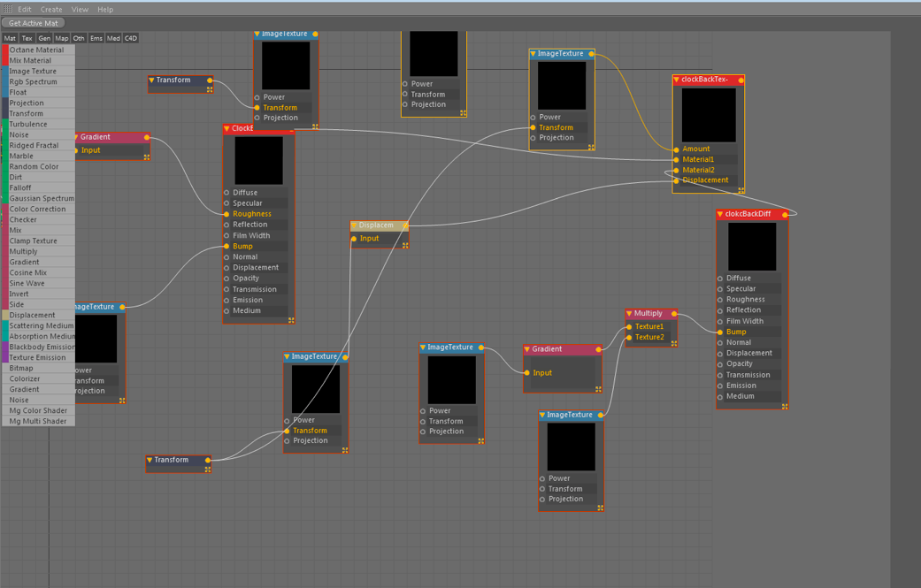Open the View menu
This screenshot has width=921, height=588.
[x=80, y=10]
